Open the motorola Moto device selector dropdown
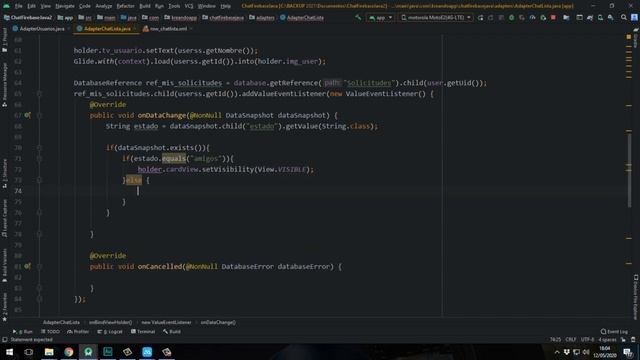 pos(436,18)
